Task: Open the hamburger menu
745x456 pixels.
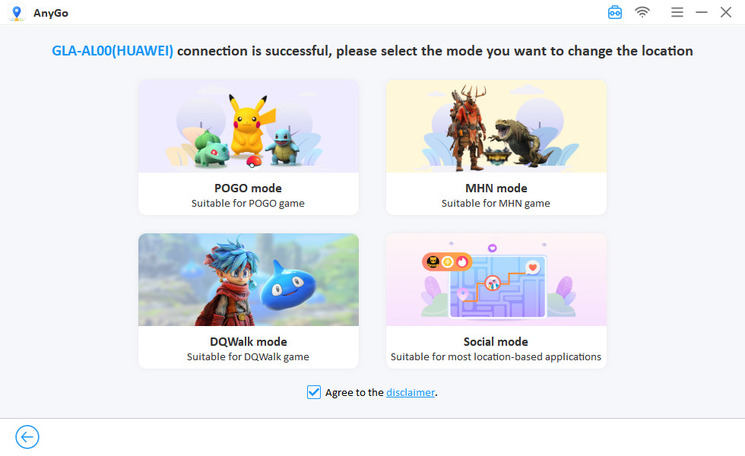Action: pyautogui.click(x=677, y=12)
